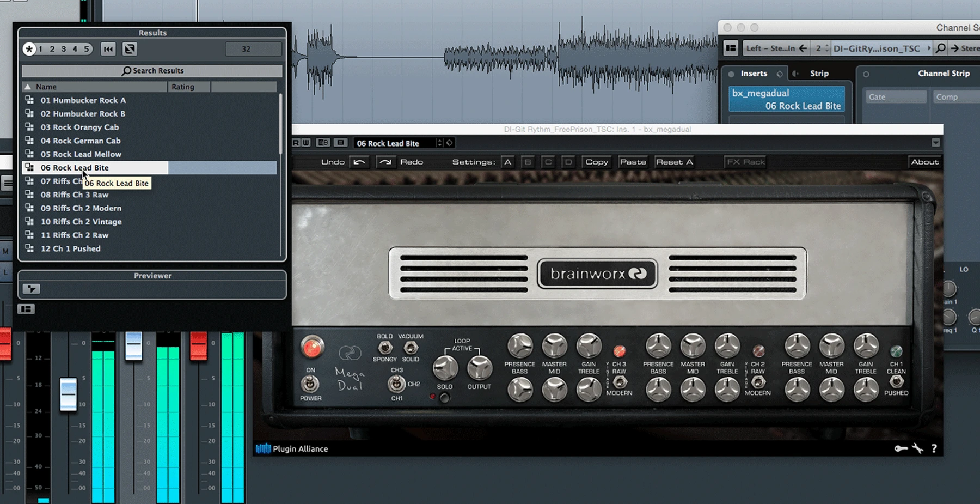Click the right arrow beside Stereo routing

click(954, 48)
